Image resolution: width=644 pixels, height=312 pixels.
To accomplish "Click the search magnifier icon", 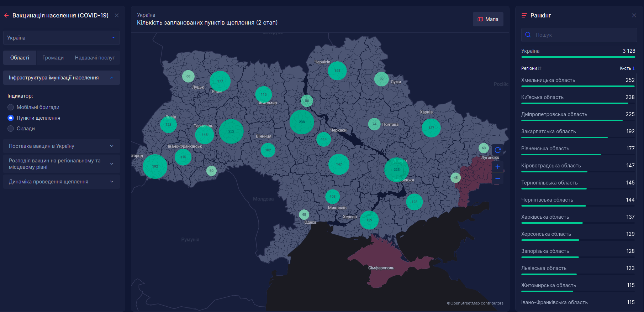I will (x=528, y=35).
